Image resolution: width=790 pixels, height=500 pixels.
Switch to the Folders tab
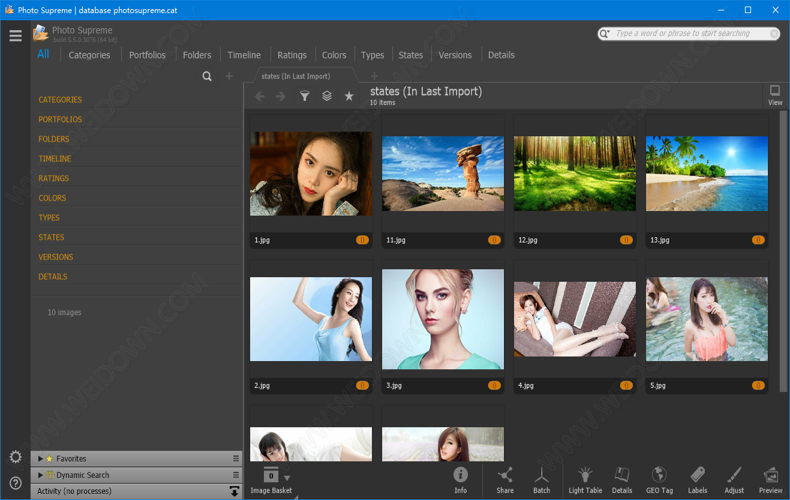pyautogui.click(x=197, y=55)
